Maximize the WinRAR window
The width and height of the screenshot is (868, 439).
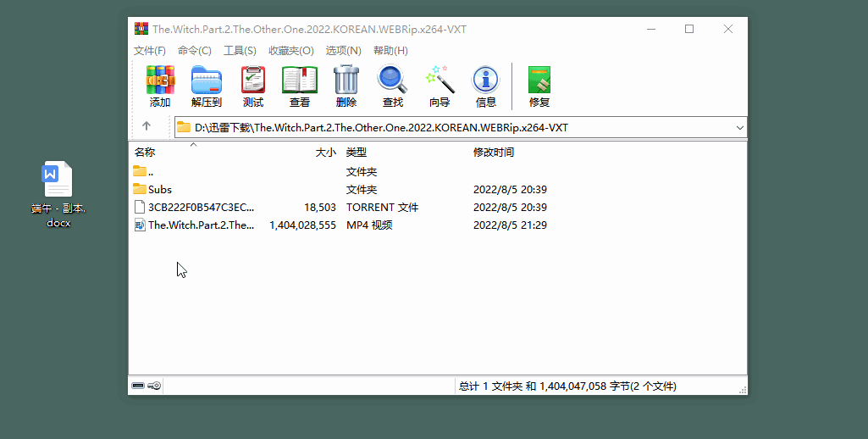[x=689, y=29]
